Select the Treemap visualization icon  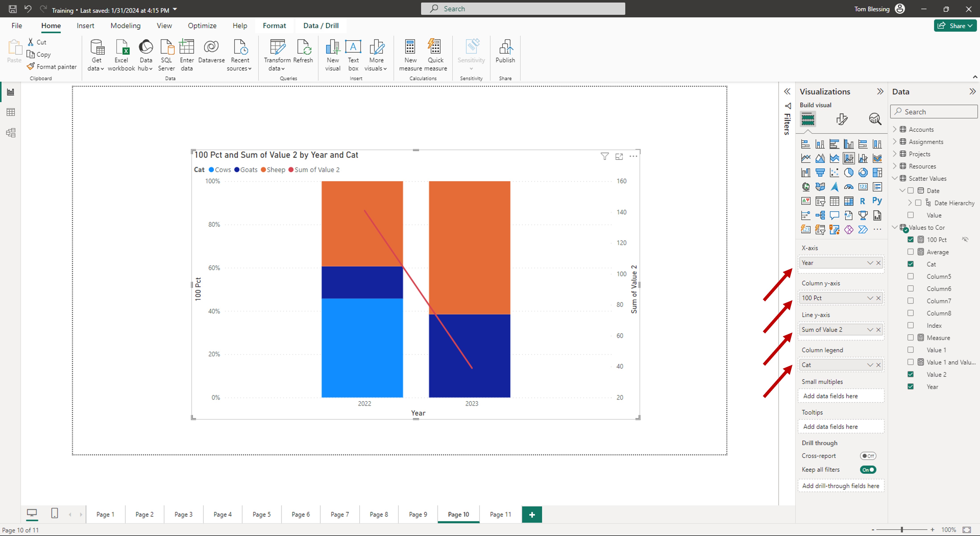[x=878, y=172]
